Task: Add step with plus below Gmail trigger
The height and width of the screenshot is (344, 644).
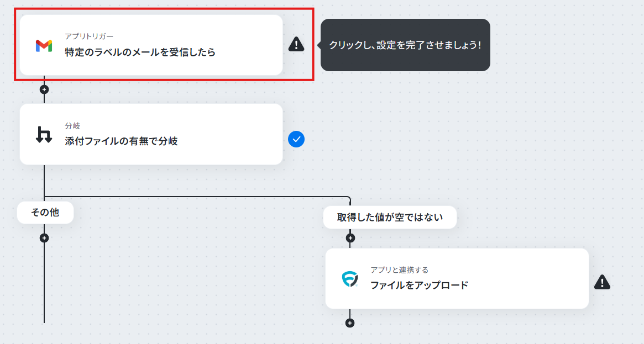Action: [x=44, y=89]
